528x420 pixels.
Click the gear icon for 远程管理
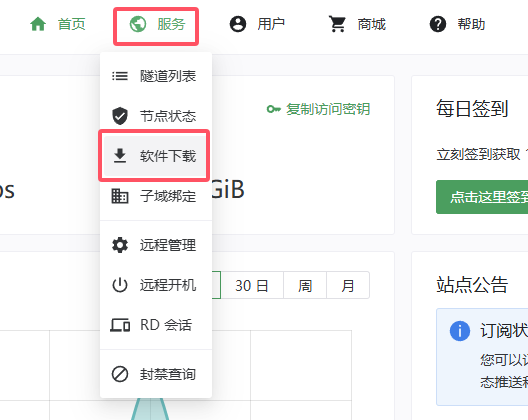120,245
